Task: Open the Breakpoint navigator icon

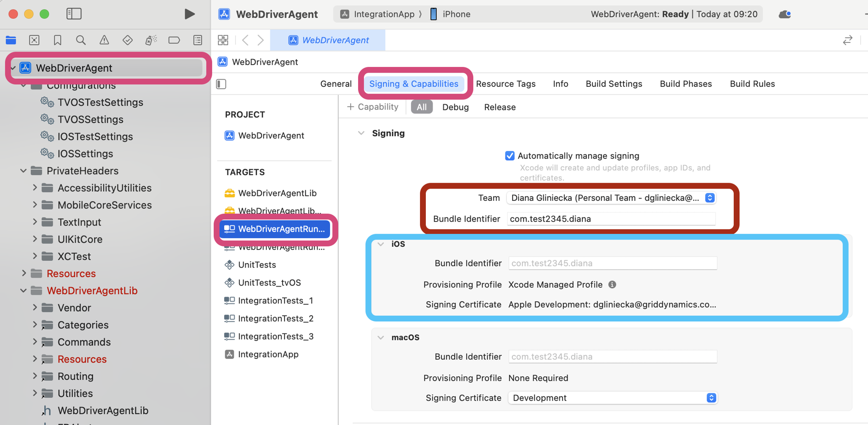Action: click(174, 40)
